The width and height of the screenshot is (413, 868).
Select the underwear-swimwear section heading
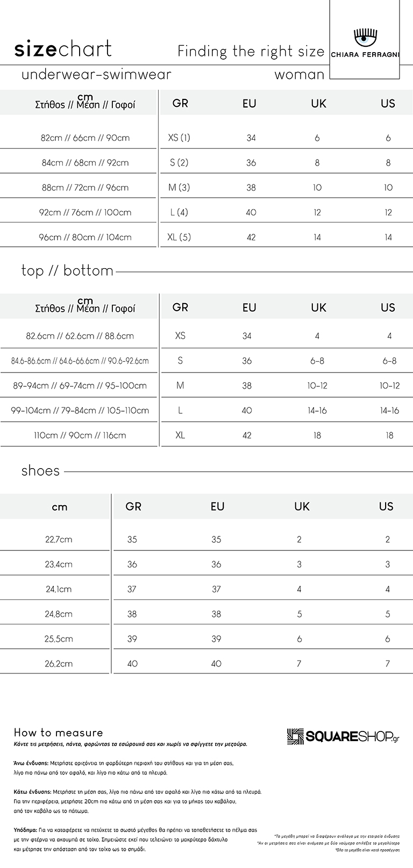coord(96,75)
